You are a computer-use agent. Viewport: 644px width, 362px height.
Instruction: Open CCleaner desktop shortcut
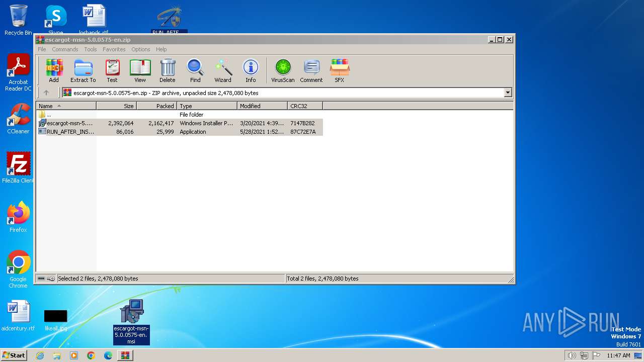point(18,119)
